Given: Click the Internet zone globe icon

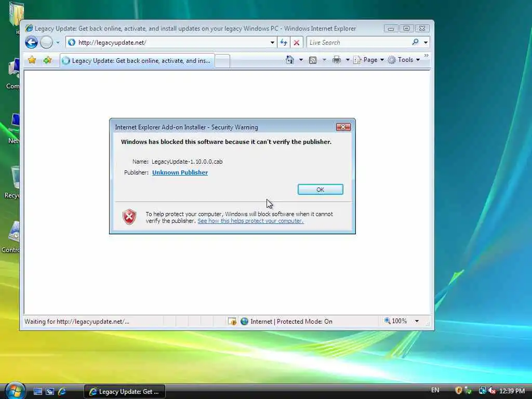Looking at the screenshot, I should click(x=244, y=321).
